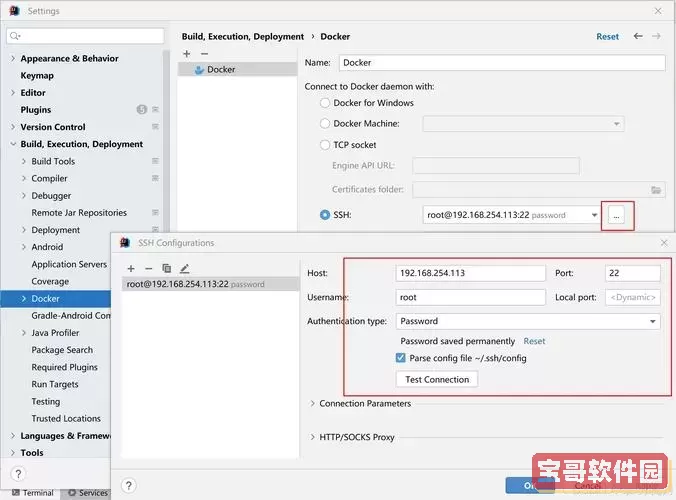The height and width of the screenshot is (500, 676).
Task: Open Trusted Locations settings page
Action: pyautogui.click(x=66, y=418)
